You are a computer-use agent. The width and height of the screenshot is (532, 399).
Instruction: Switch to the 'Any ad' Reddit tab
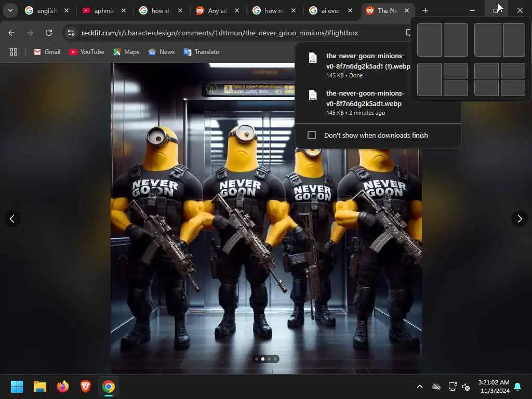click(212, 11)
